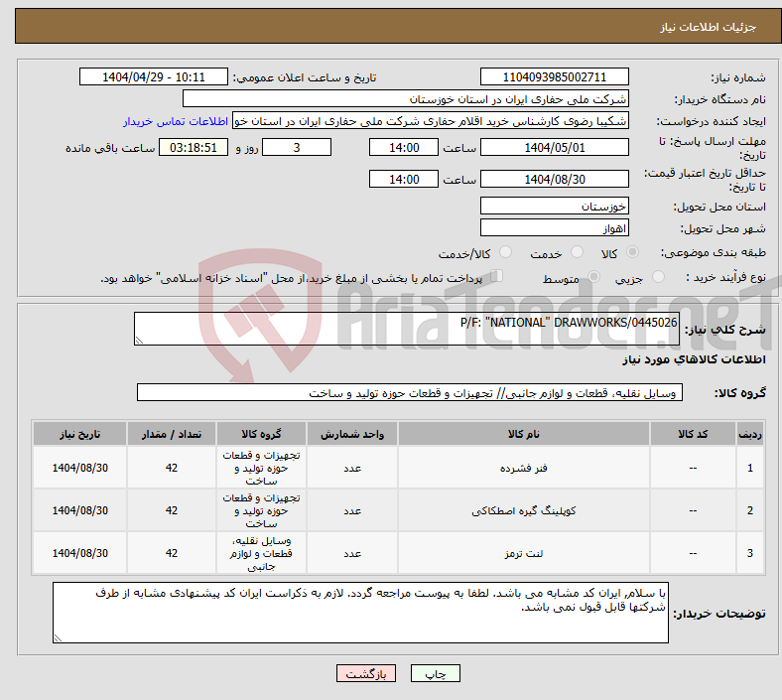Click the general description DRAWWORKS text area
Screen dimensions: 782x700
point(407,329)
